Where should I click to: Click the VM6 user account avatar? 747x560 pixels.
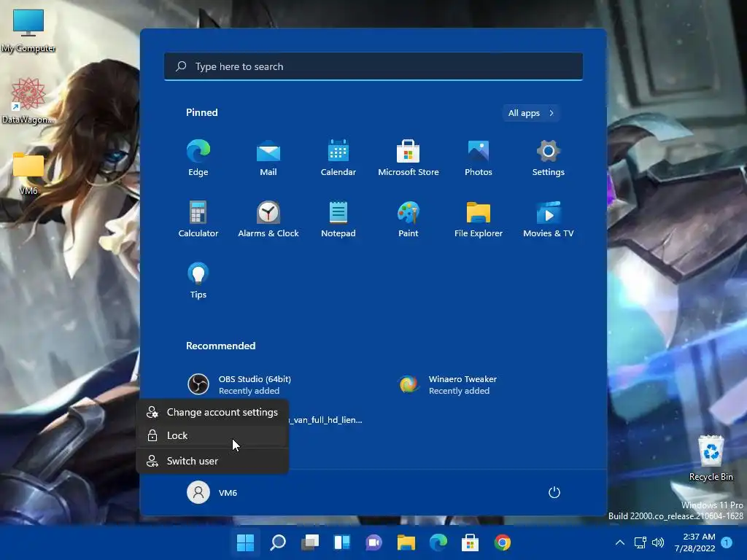coord(198,492)
